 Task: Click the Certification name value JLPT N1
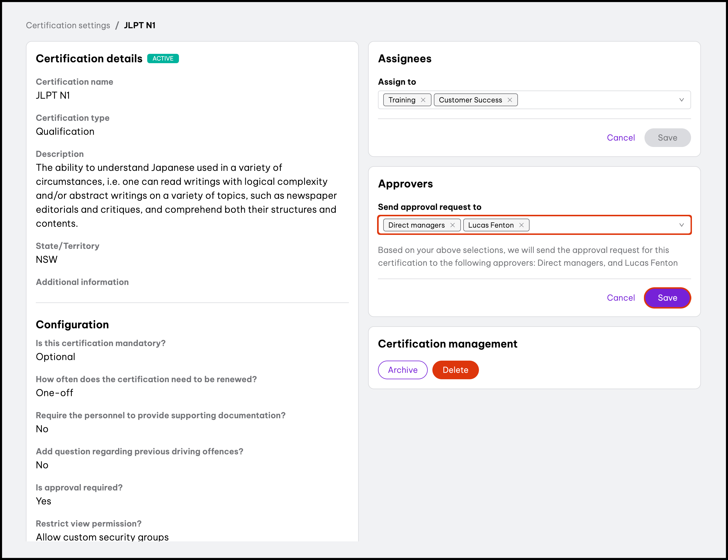(x=53, y=95)
